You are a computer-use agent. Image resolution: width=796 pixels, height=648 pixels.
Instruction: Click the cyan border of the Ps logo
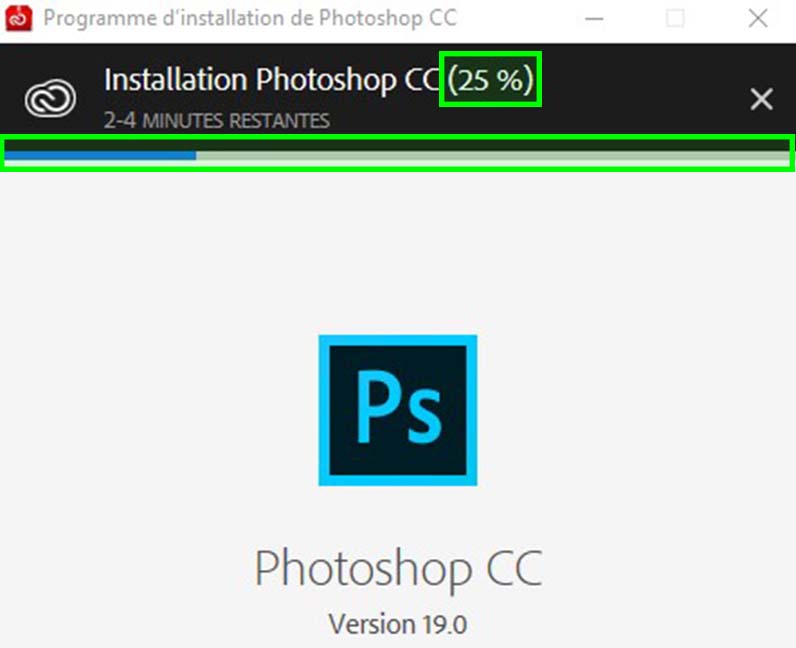coord(323,410)
